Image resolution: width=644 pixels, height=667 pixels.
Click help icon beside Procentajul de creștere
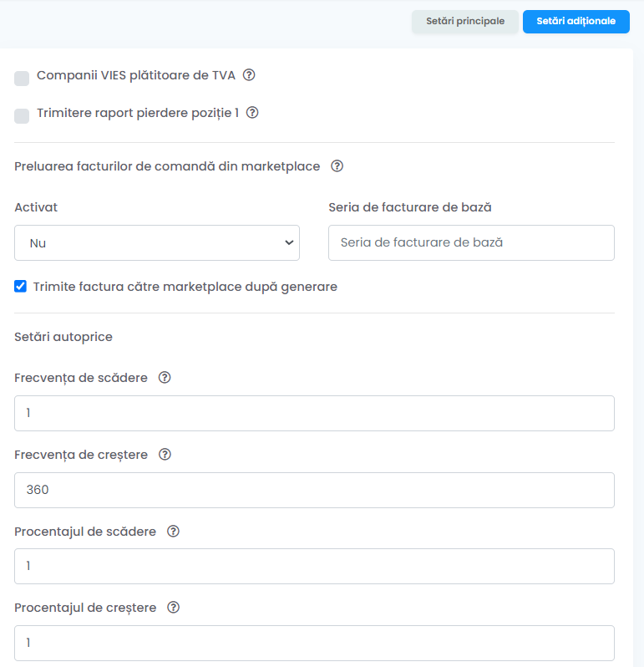point(173,608)
